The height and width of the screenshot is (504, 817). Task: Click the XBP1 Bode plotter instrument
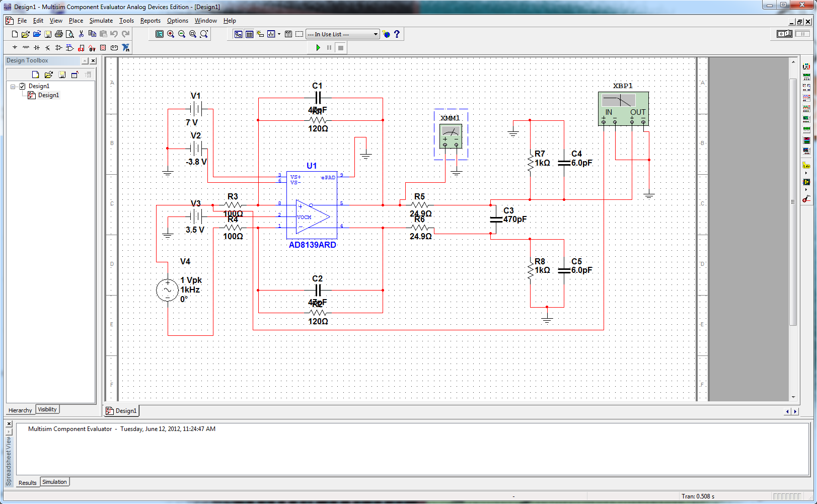click(x=623, y=109)
